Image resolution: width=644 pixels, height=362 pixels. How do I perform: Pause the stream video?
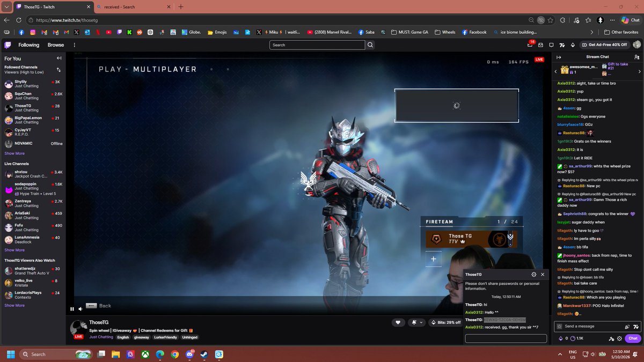pos(72,308)
